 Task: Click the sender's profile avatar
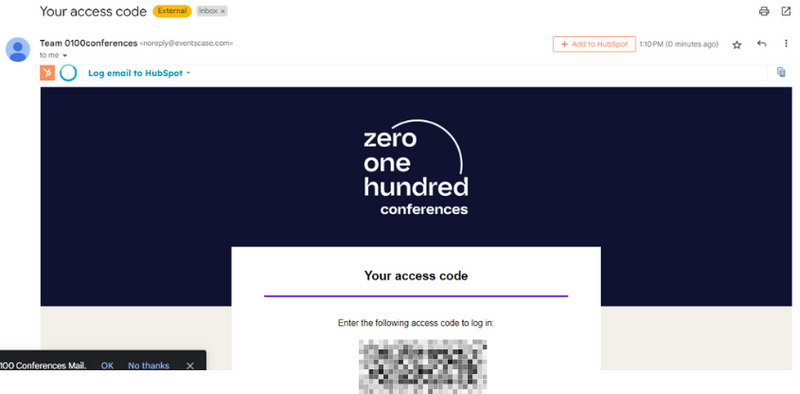point(18,50)
